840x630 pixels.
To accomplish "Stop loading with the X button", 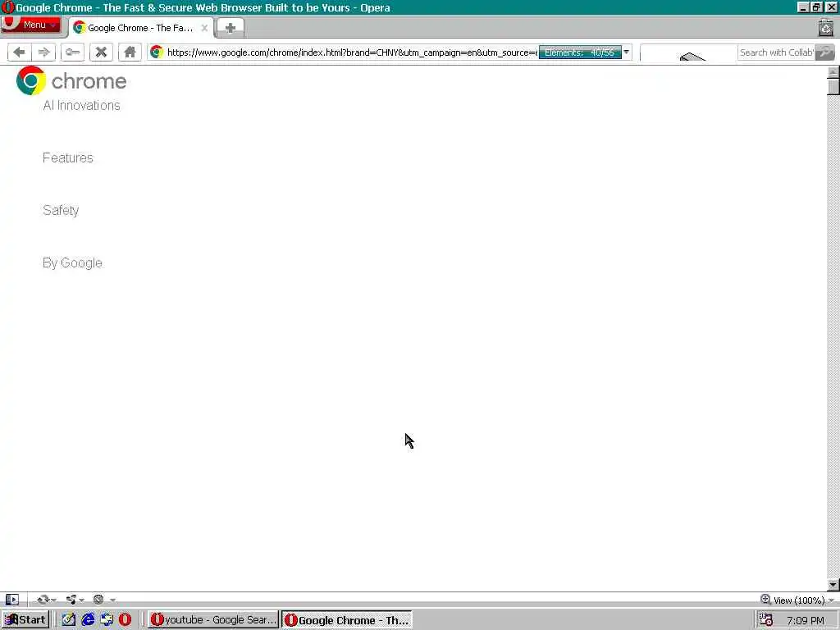I will pyautogui.click(x=101, y=52).
